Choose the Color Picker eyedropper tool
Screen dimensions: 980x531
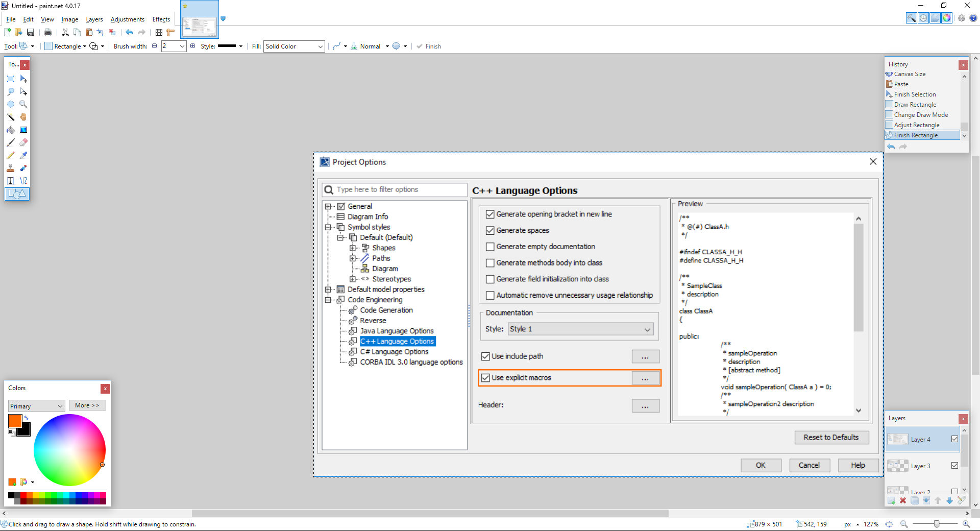[x=23, y=155]
